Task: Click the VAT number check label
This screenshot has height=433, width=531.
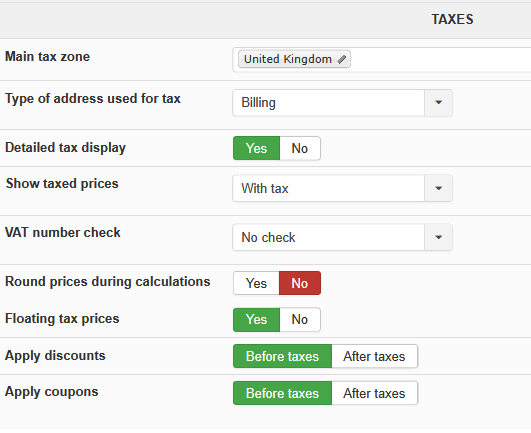Action: (x=63, y=233)
